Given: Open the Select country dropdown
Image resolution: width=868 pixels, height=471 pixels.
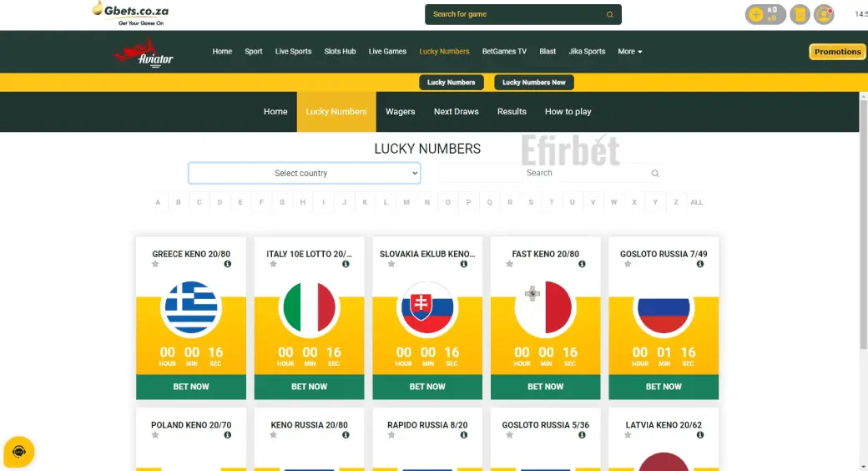Looking at the screenshot, I should (x=305, y=173).
